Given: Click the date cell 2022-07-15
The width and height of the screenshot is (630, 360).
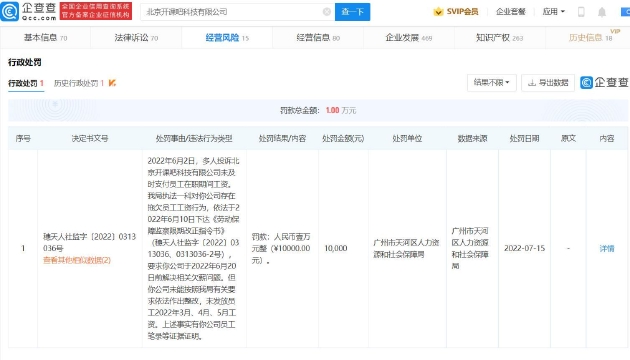Looking at the screenshot, I should (524, 248).
